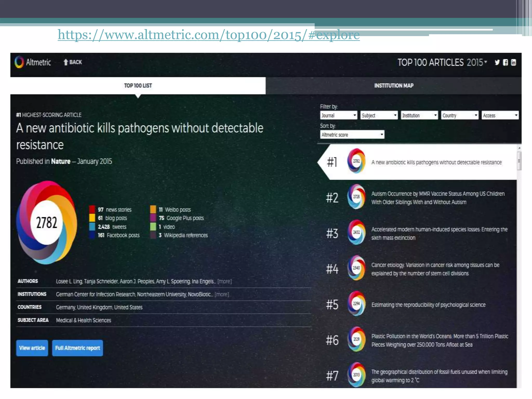Click the 'Medical & Health Sciences' subject text
This screenshot has height=399, width=532.
pyautogui.click(x=83, y=320)
